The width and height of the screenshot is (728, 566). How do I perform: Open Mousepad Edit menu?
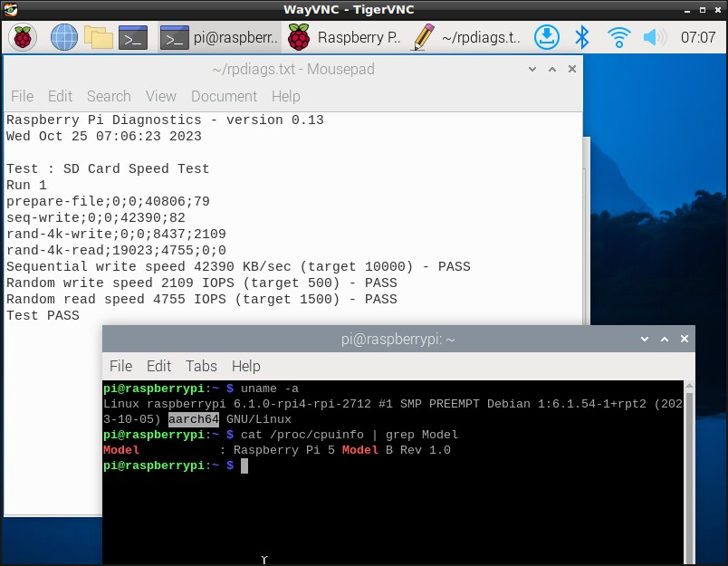[x=61, y=96]
